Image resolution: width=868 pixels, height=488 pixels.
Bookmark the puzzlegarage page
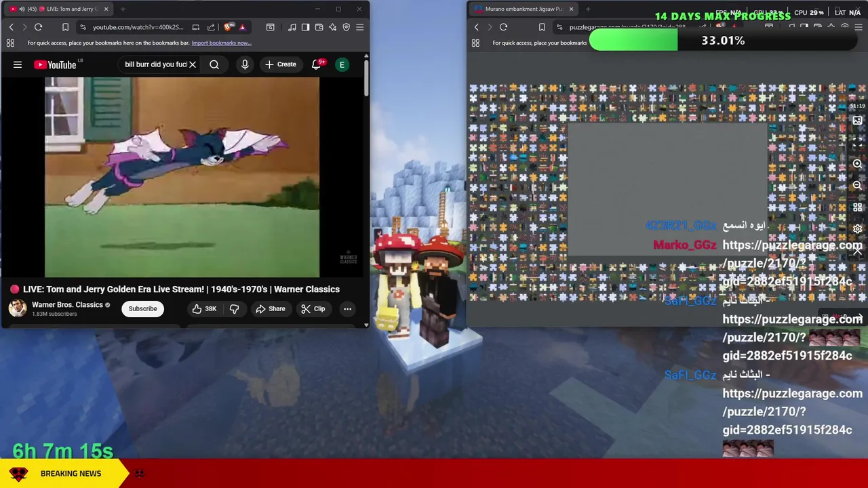click(541, 27)
